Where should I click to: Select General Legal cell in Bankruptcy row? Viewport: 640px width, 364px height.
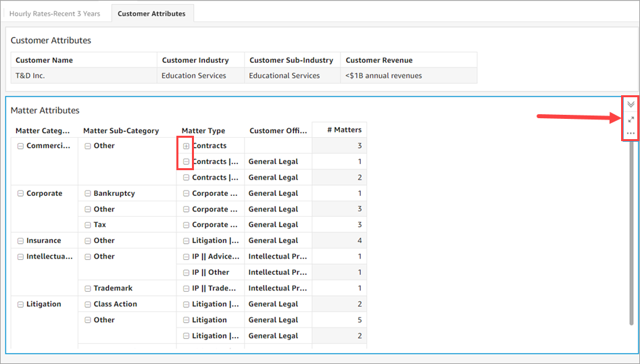(x=278, y=193)
